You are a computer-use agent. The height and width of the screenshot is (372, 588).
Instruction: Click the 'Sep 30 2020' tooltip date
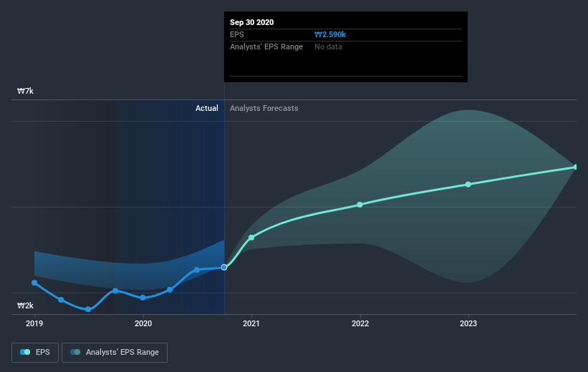(251, 22)
